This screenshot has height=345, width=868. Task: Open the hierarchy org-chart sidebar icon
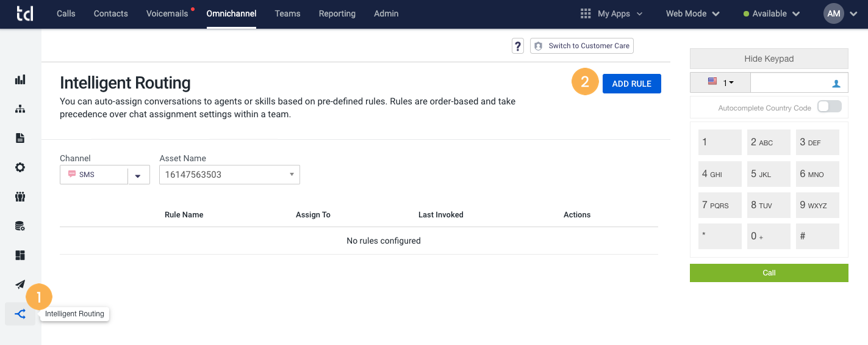(20, 109)
